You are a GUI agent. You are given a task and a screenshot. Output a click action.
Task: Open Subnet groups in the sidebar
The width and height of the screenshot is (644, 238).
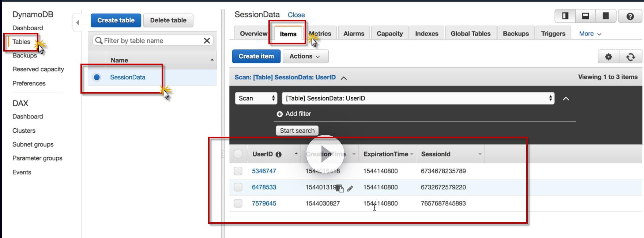pyautogui.click(x=33, y=144)
